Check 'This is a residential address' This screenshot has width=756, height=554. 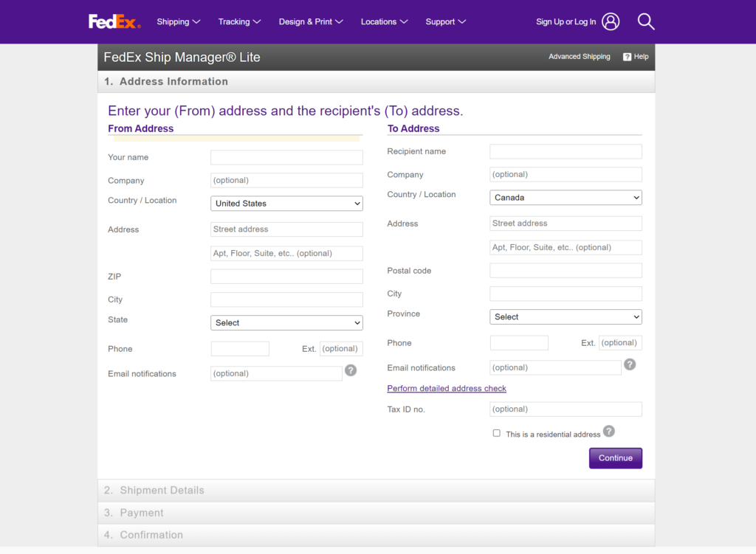pyautogui.click(x=496, y=432)
